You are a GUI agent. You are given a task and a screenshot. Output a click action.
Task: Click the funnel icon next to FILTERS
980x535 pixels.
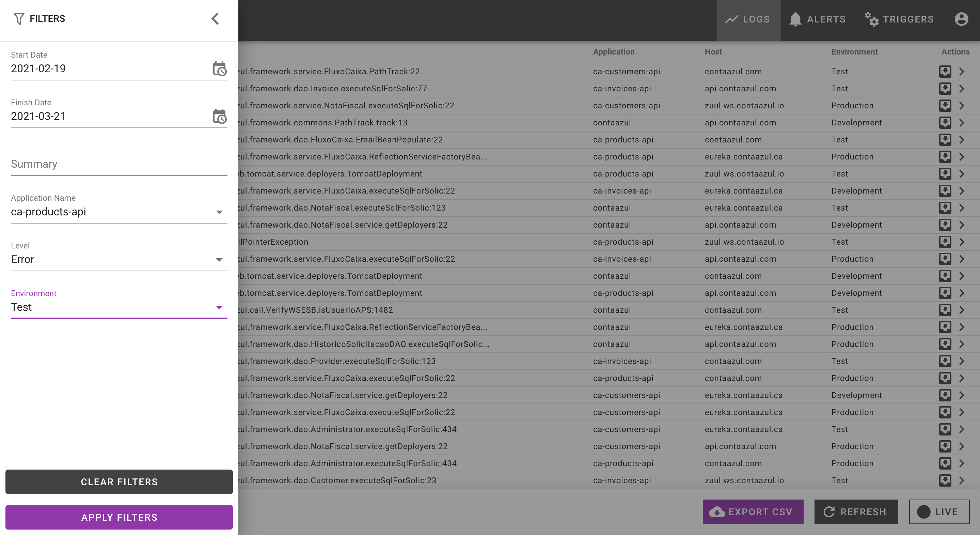pyautogui.click(x=19, y=19)
